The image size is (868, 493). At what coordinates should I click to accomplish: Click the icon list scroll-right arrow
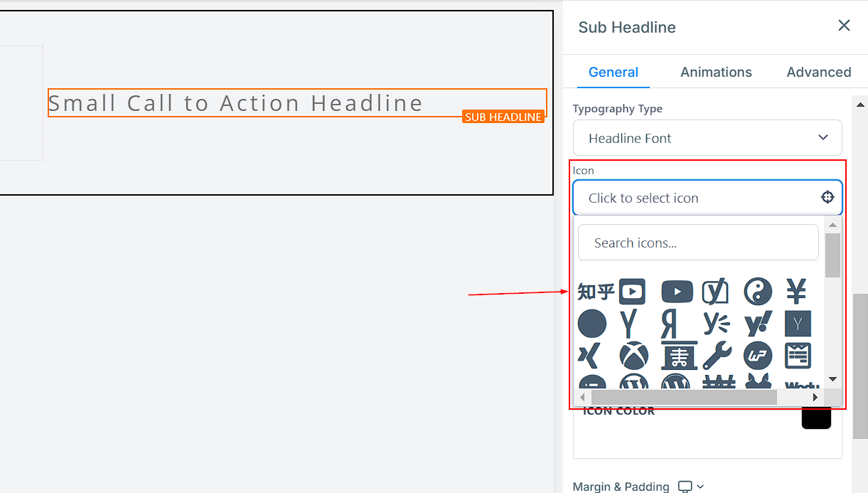[x=815, y=397]
